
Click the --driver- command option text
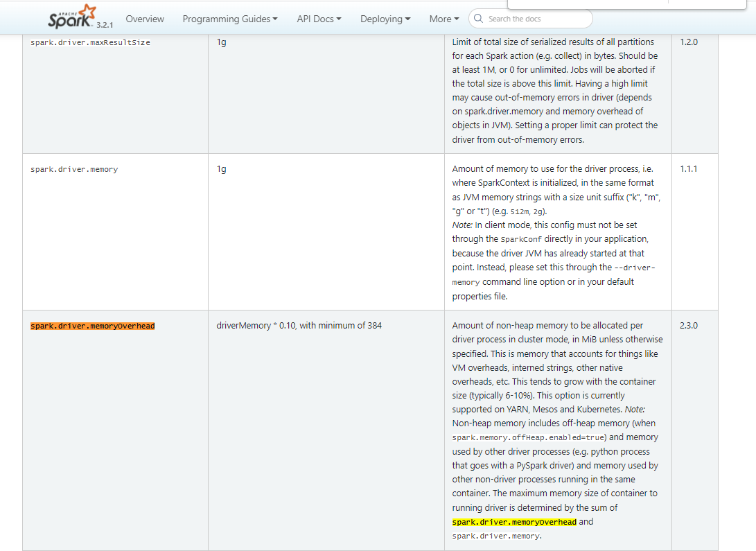635,268
